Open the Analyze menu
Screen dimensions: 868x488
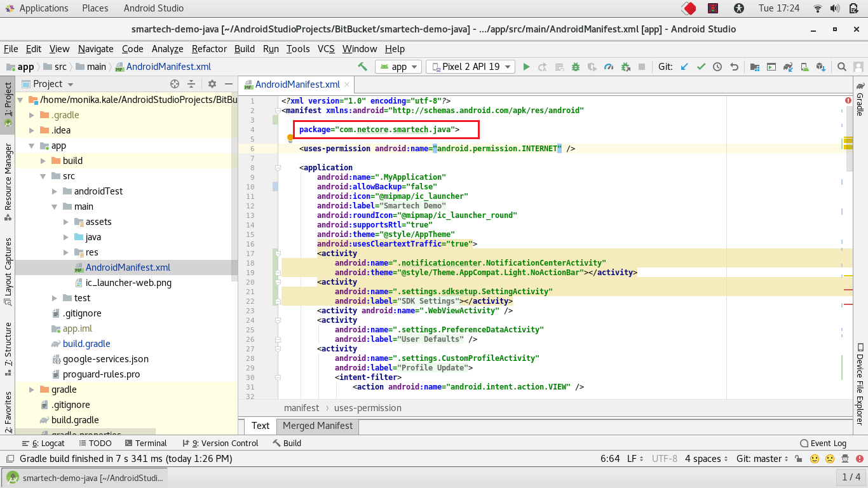pos(167,49)
